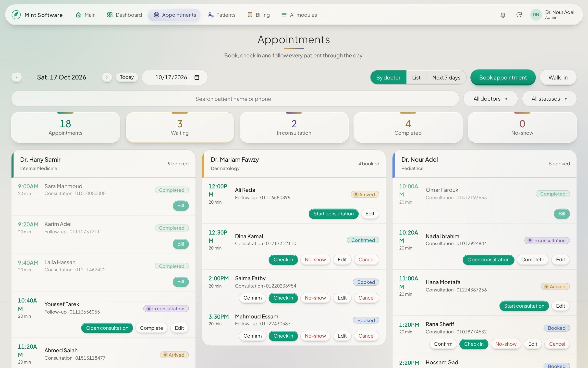The width and height of the screenshot is (588, 368).
Task: Open the DN user avatar
Action: pyautogui.click(x=536, y=15)
